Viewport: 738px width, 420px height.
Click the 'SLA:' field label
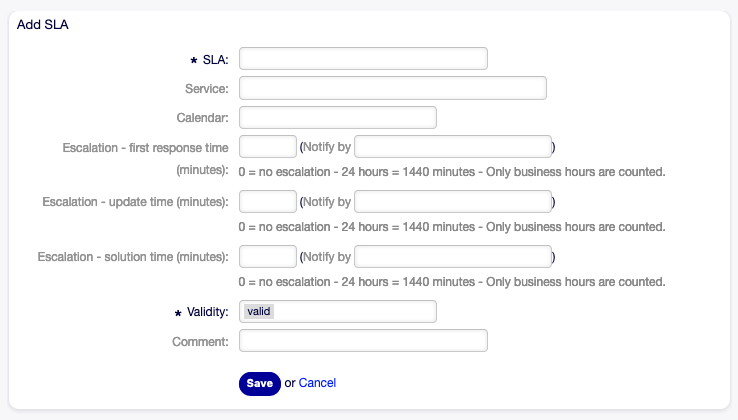[215, 60]
